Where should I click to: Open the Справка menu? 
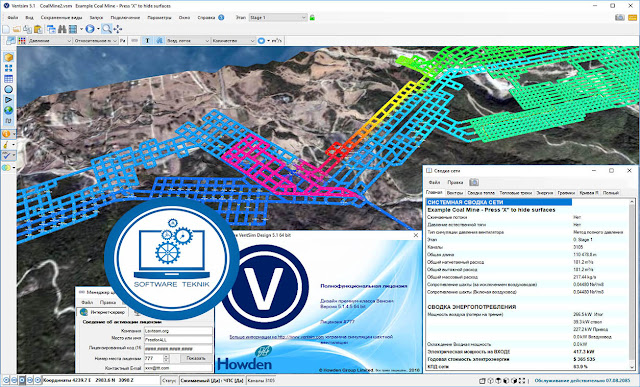(x=206, y=18)
